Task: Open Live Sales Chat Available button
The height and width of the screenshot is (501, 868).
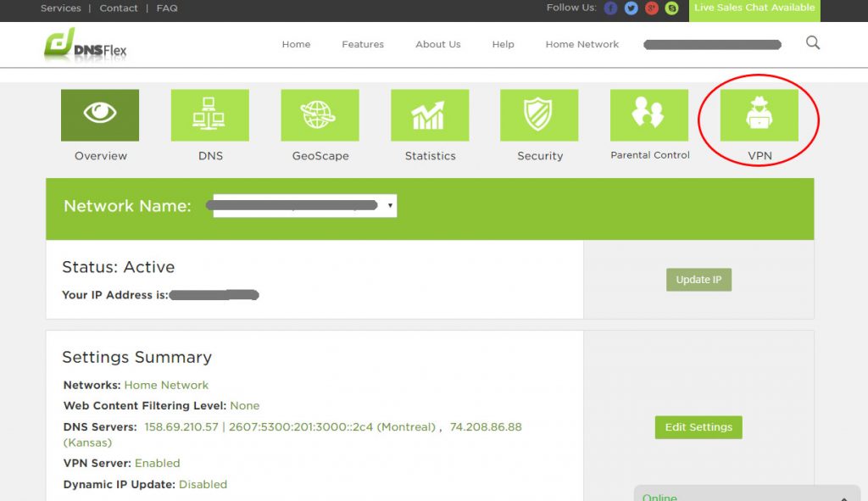Action: [754, 9]
